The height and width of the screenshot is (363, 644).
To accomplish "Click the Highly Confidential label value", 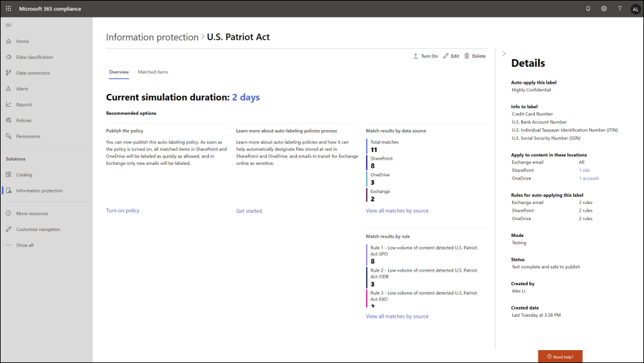I will coord(531,90).
